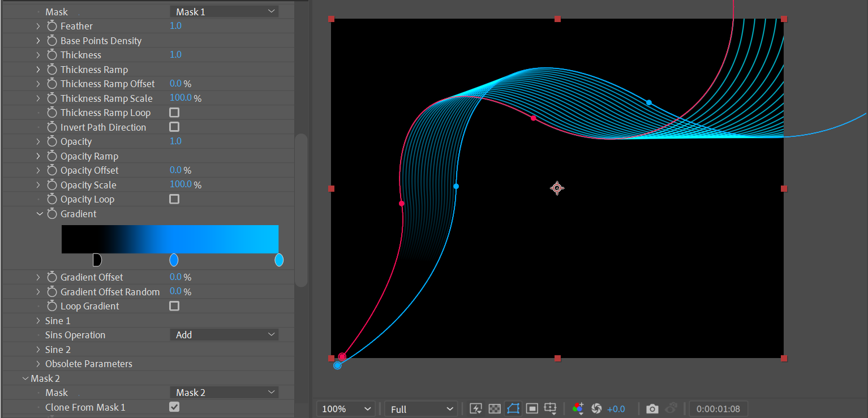Click the Opacity Ramp stopwatch

(52, 156)
